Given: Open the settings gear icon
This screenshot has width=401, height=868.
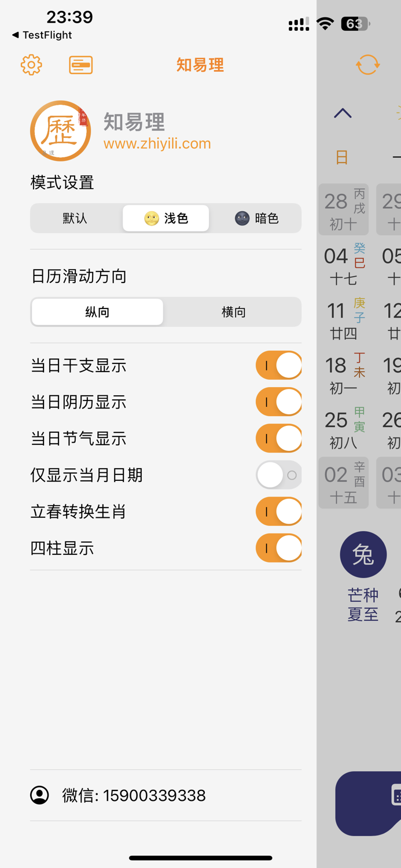Looking at the screenshot, I should click(x=31, y=65).
